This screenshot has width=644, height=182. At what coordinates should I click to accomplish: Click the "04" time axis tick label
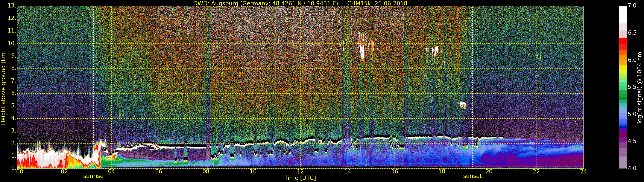111,171
